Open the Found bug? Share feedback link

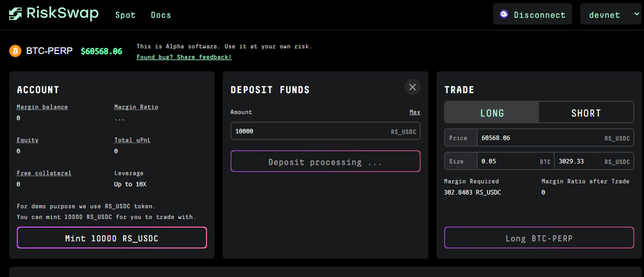tap(184, 57)
